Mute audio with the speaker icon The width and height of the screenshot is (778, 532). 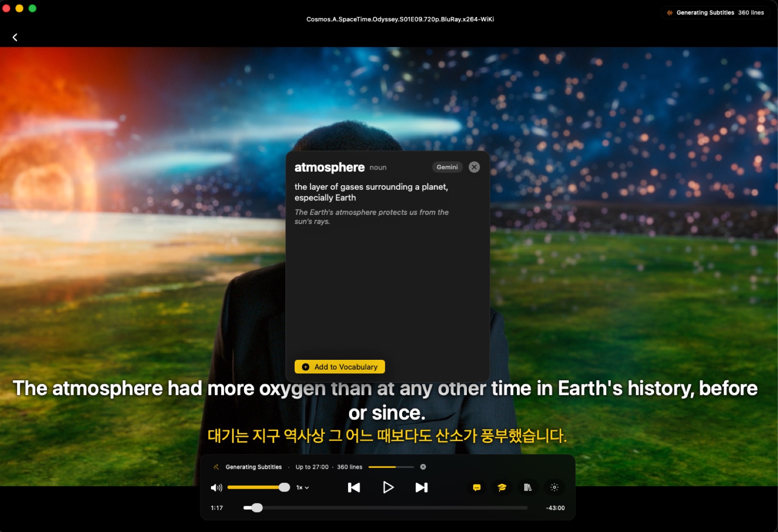(216, 487)
